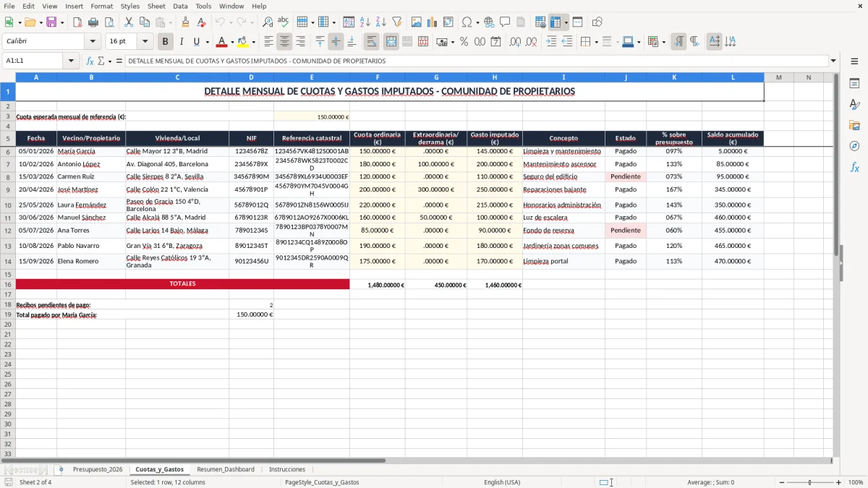This screenshot has height=488, width=868.
Task: Open Print Preview
Action: (x=109, y=22)
